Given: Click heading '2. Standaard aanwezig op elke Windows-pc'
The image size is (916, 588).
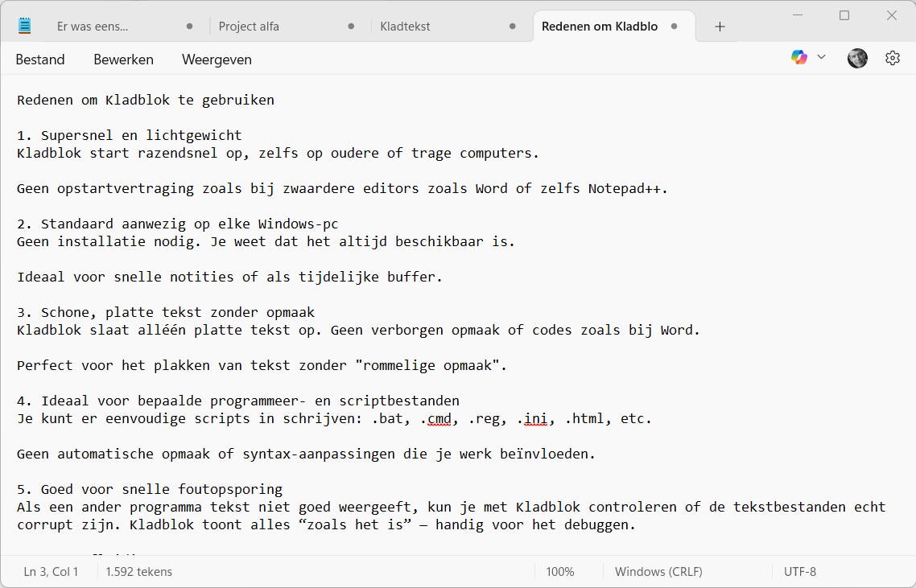Looking at the screenshot, I should click(178, 224).
